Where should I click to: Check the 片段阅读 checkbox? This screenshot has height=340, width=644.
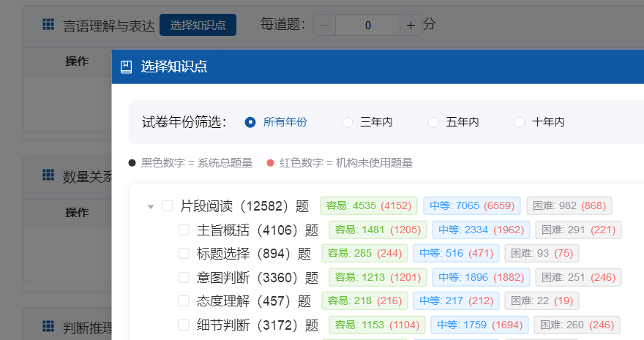point(168,205)
